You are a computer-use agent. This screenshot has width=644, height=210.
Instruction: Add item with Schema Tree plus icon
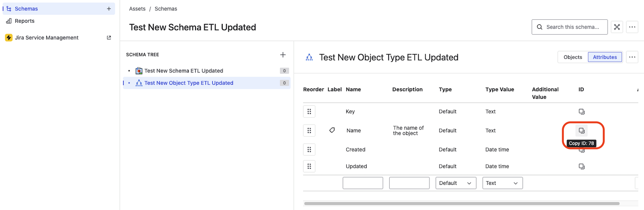(x=283, y=54)
